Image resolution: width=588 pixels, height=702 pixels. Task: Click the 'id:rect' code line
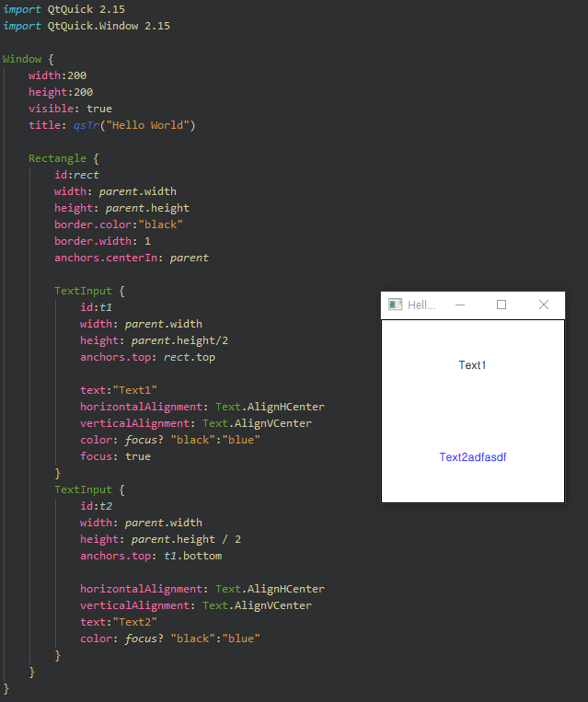[76, 175]
